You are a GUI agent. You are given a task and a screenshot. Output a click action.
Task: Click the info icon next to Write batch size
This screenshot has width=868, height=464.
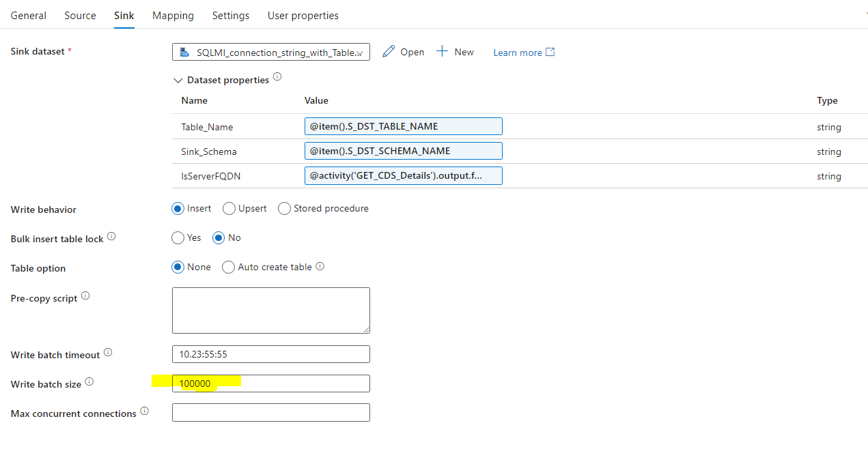89,381
